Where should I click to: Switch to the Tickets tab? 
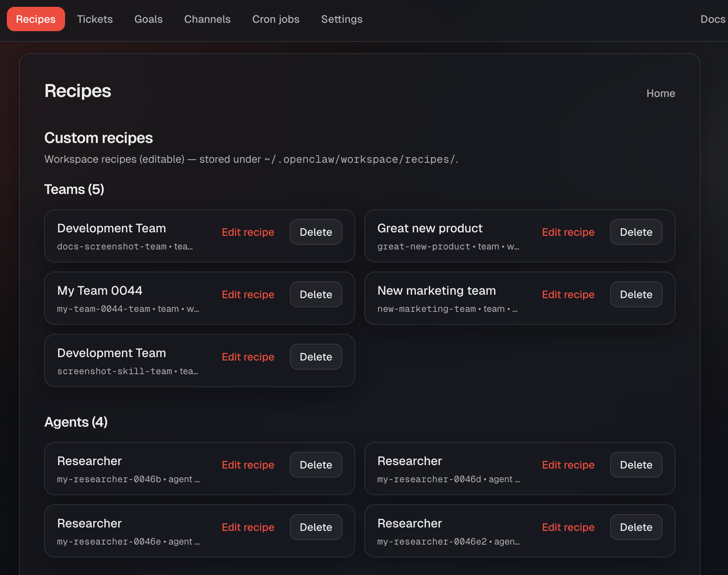(x=95, y=19)
